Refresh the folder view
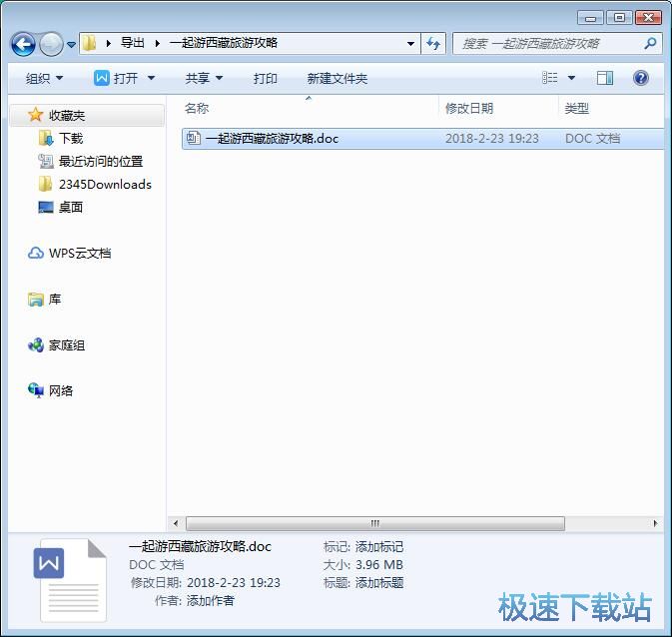 tap(433, 44)
